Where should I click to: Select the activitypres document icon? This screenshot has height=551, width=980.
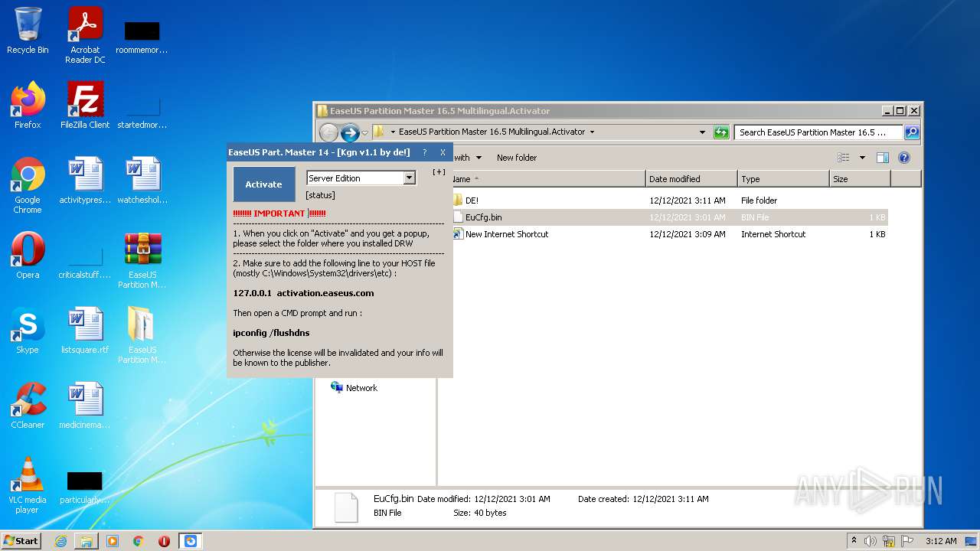click(85, 181)
